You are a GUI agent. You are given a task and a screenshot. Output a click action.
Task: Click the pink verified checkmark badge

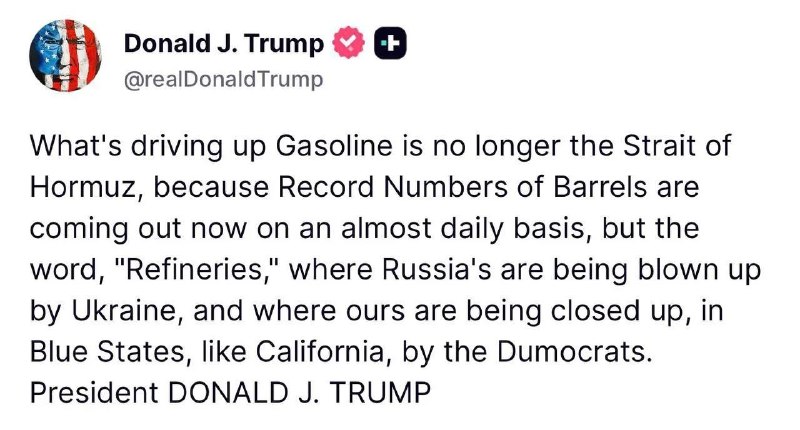349,42
